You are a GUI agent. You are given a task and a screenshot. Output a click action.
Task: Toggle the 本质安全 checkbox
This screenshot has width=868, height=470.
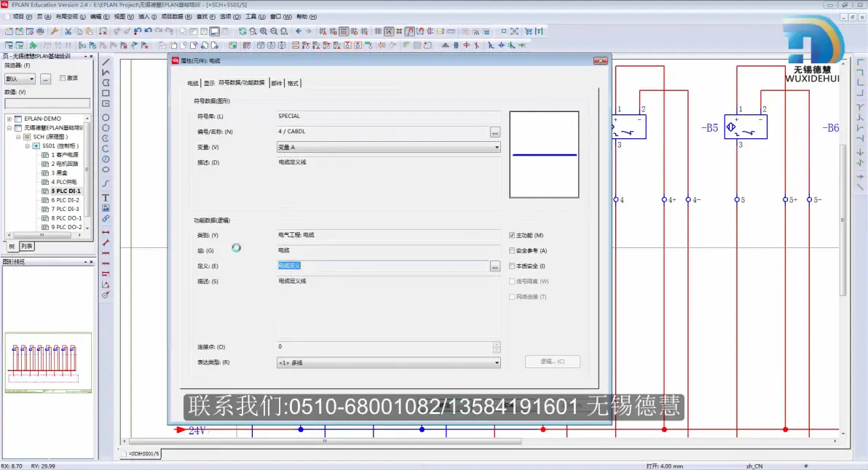512,266
